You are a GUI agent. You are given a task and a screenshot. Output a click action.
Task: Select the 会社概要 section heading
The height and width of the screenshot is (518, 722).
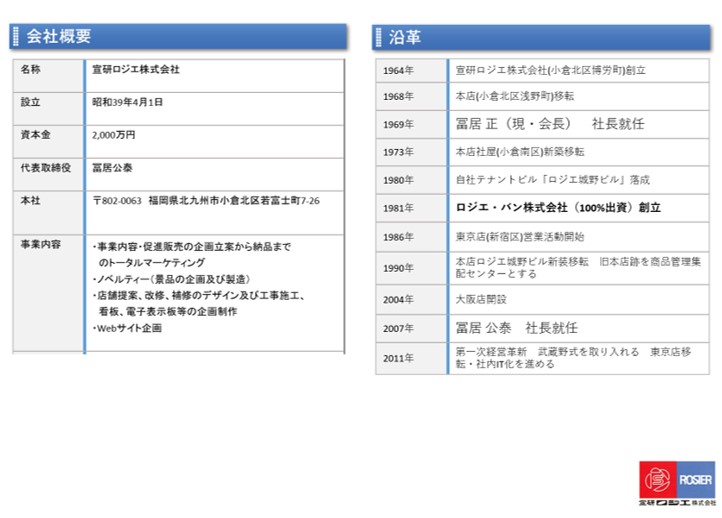pos(58,36)
